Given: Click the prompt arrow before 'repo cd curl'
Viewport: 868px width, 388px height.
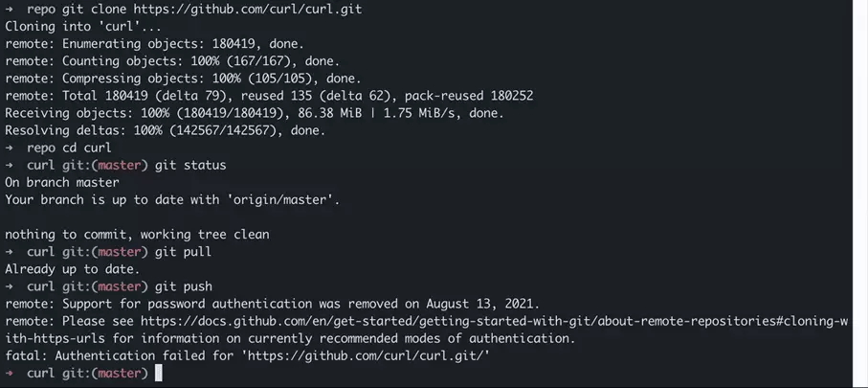Looking at the screenshot, I should click(x=9, y=148).
